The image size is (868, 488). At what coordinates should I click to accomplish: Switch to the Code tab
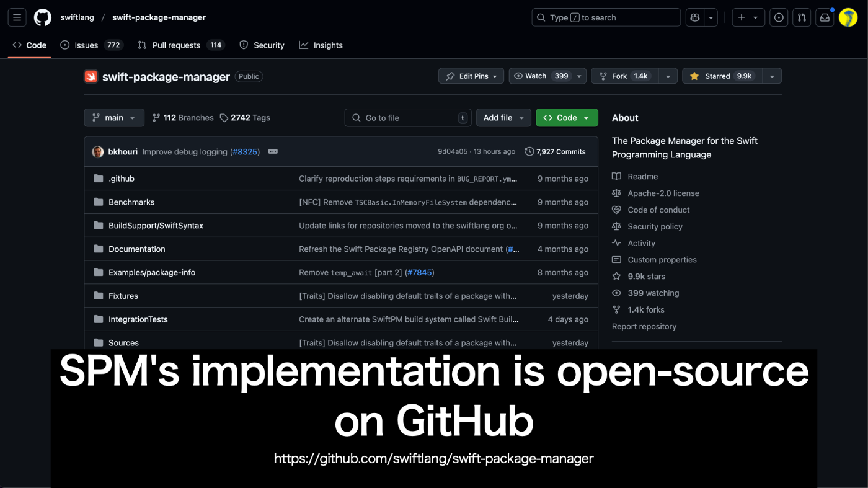(x=30, y=45)
